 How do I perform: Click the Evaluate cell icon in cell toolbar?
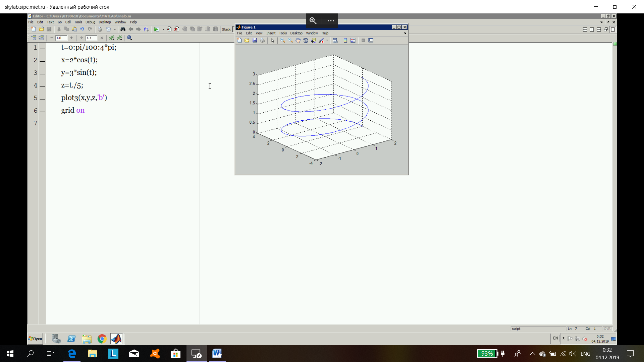(34, 38)
